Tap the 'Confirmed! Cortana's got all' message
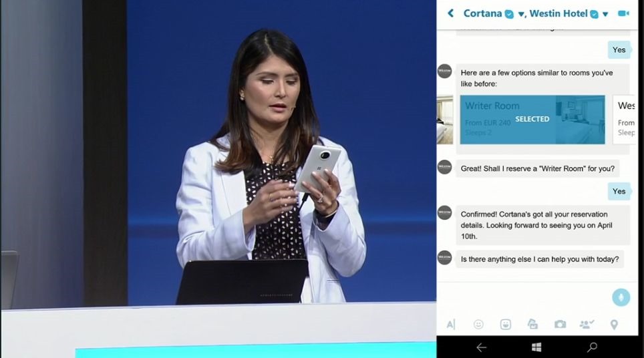 coord(542,225)
